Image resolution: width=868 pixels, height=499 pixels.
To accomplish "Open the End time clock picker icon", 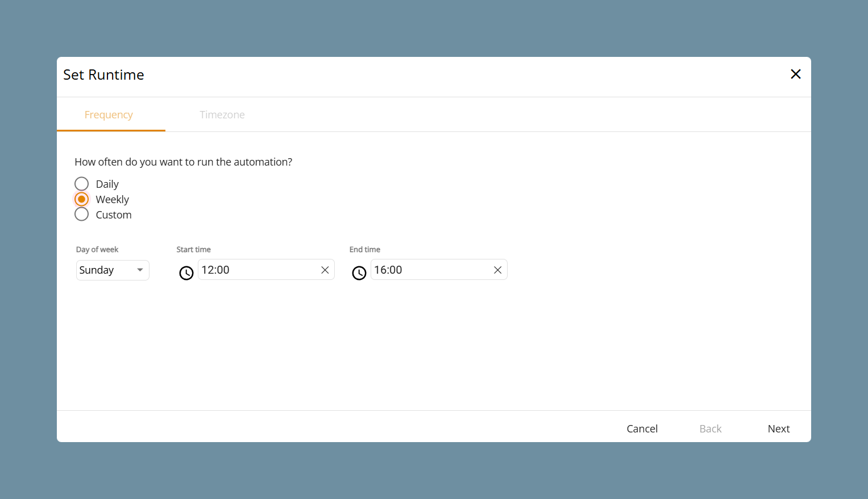I will coord(359,273).
